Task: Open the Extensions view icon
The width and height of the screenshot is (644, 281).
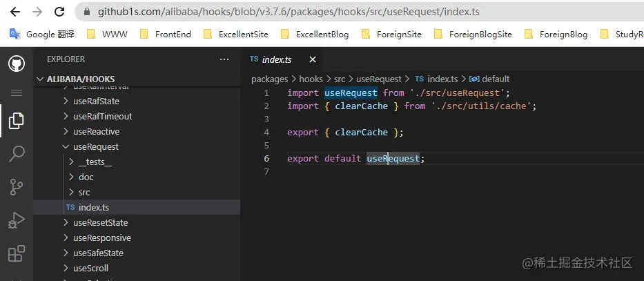Action: pos(17,253)
